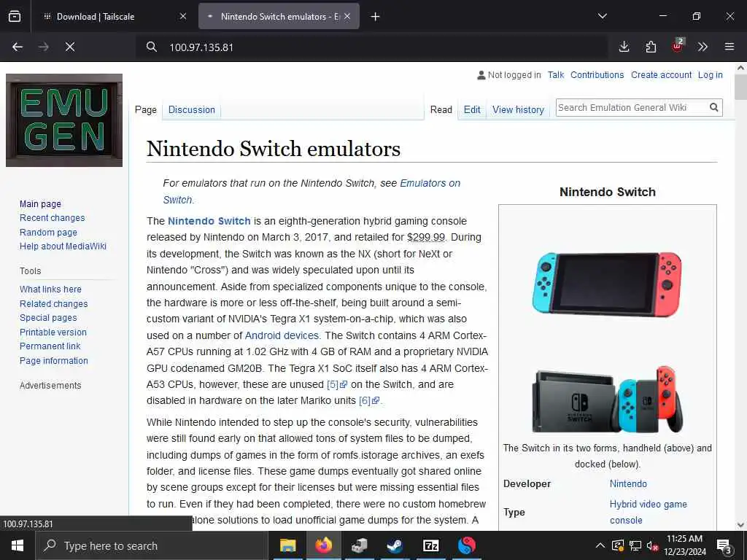Open Firefox View tab overview icon

pyautogui.click(x=15, y=17)
